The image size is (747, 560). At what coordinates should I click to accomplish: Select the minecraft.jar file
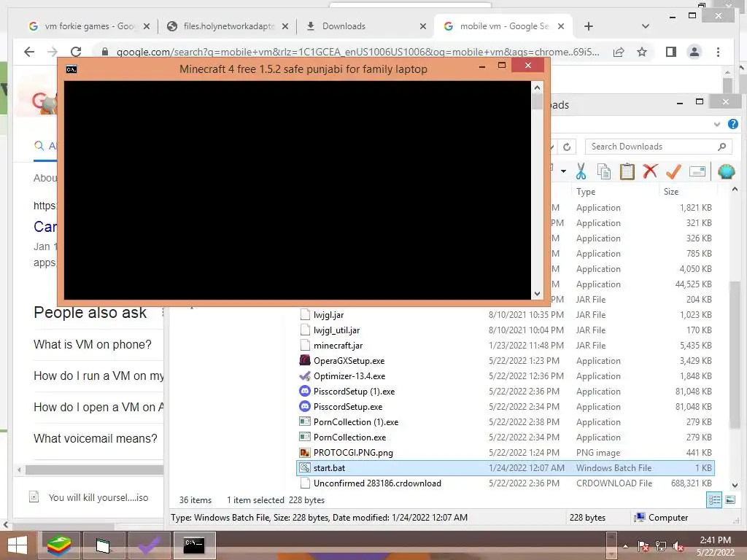pos(505,346)
